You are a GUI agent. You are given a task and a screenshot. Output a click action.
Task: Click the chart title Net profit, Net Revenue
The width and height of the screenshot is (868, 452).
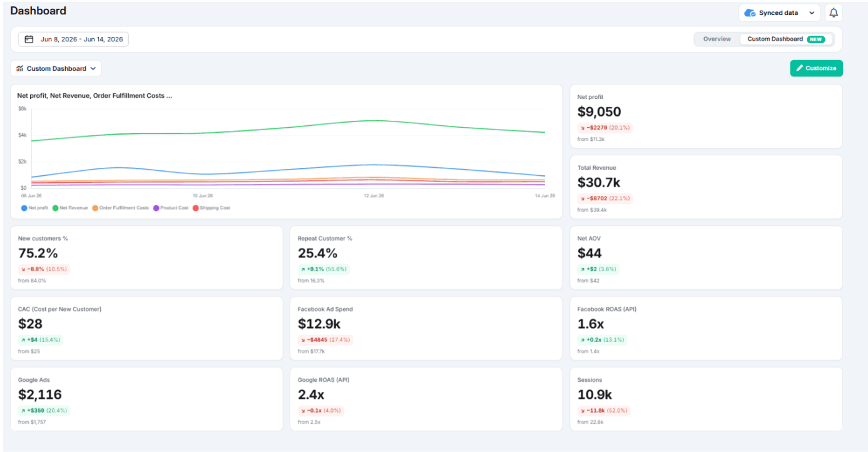[x=94, y=96]
